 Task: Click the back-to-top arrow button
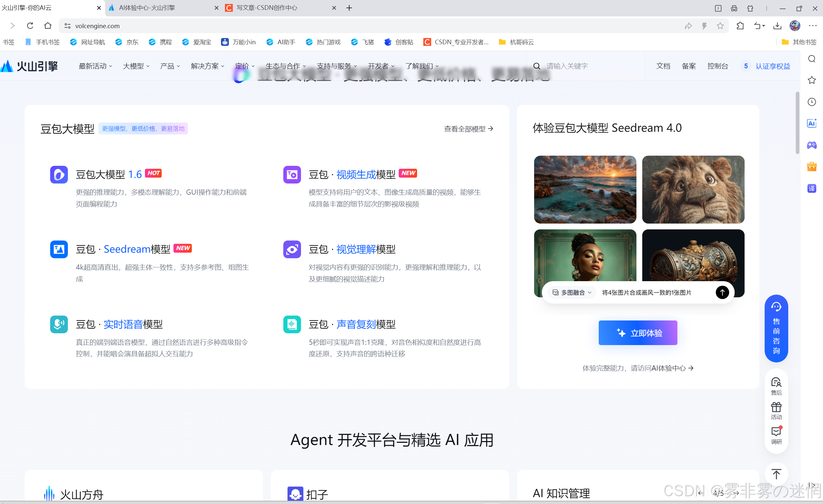[776, 474]
